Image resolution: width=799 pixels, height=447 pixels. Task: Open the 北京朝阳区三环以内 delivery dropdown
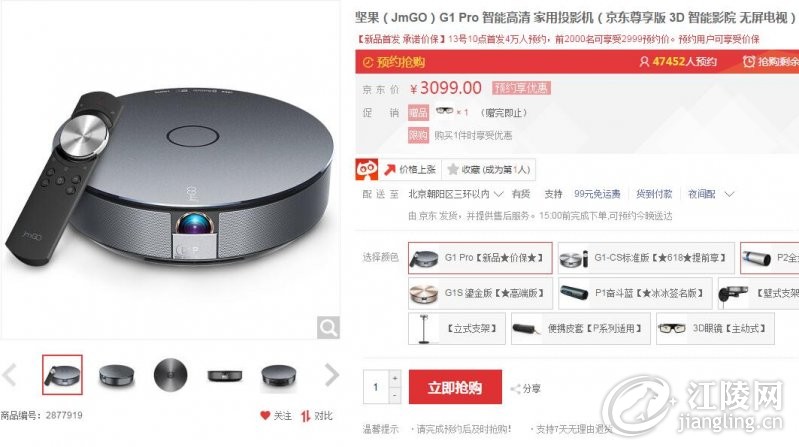tap(456, 194)
